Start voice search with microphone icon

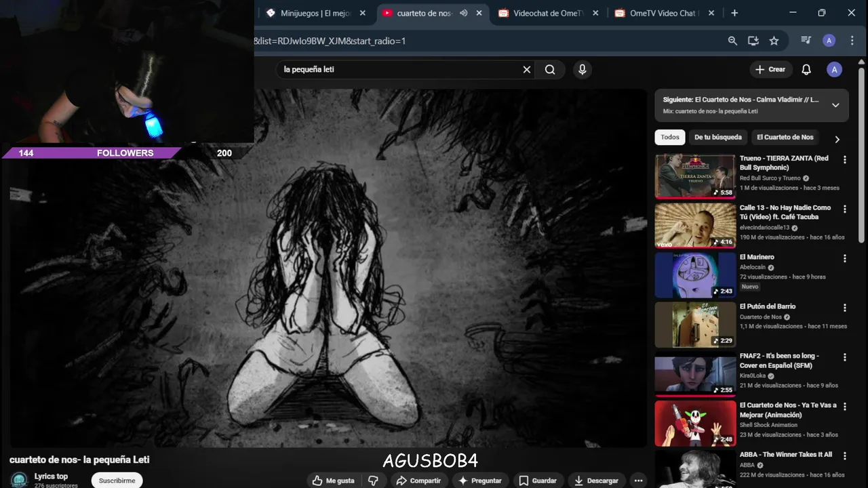[x=582, y=69]
